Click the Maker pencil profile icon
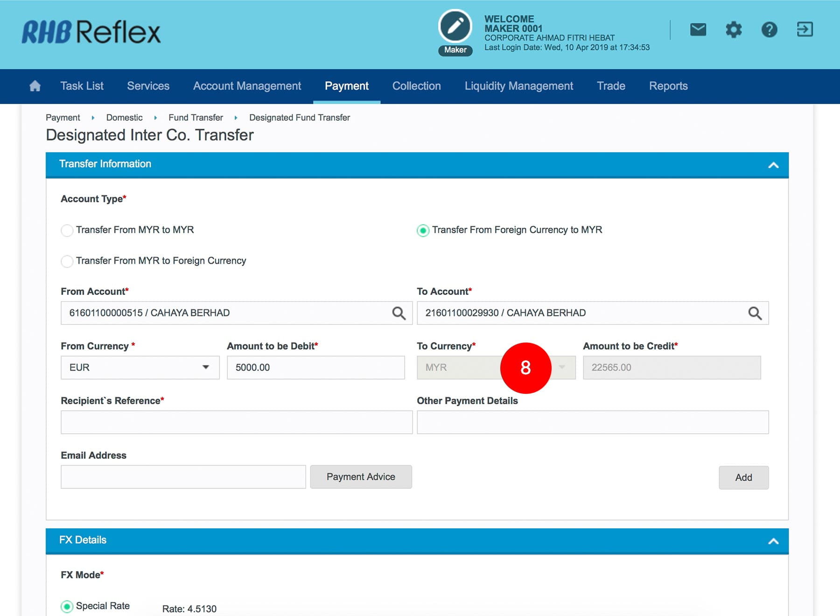The width and height of the screenshot is (840, 616). pos(455,27)
